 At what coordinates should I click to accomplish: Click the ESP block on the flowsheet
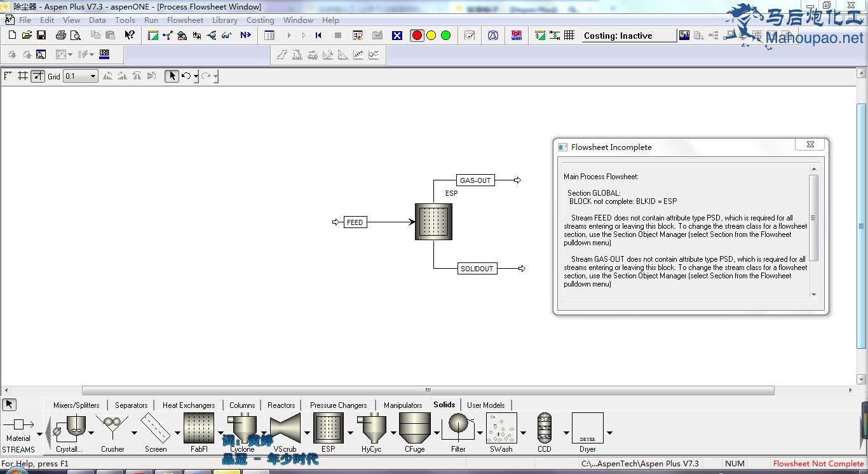433,222
